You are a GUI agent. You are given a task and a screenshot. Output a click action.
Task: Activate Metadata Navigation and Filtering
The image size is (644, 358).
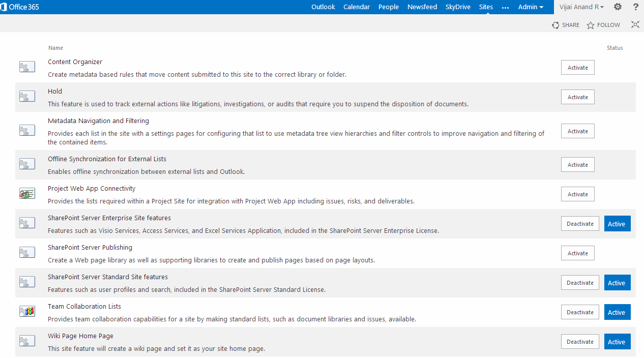tap(577, 131)
